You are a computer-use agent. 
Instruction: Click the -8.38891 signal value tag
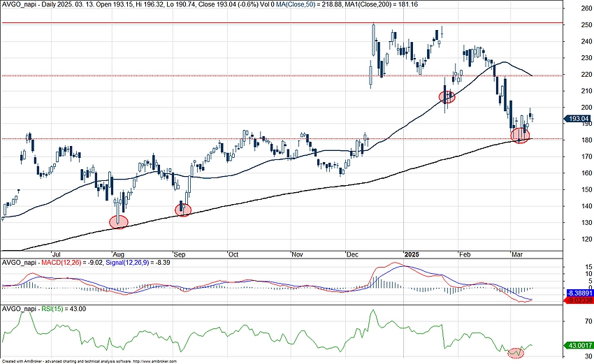tap(579, 293)
